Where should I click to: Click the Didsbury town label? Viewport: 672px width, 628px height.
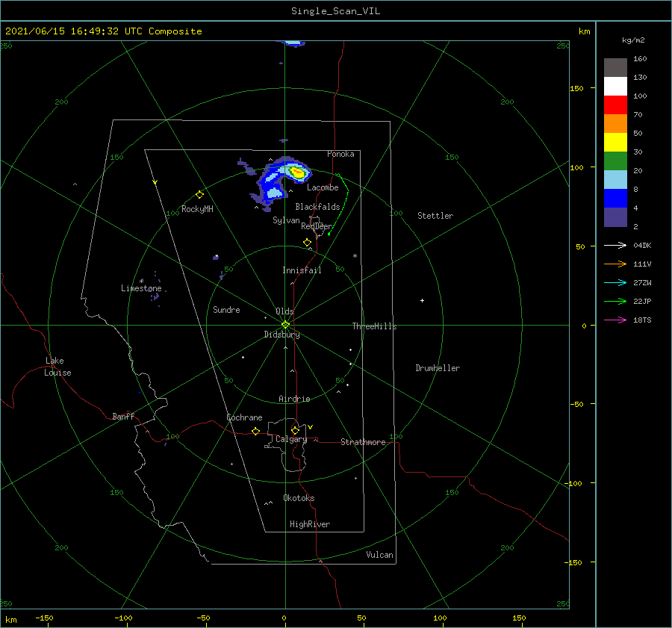(x=281, y=335)
